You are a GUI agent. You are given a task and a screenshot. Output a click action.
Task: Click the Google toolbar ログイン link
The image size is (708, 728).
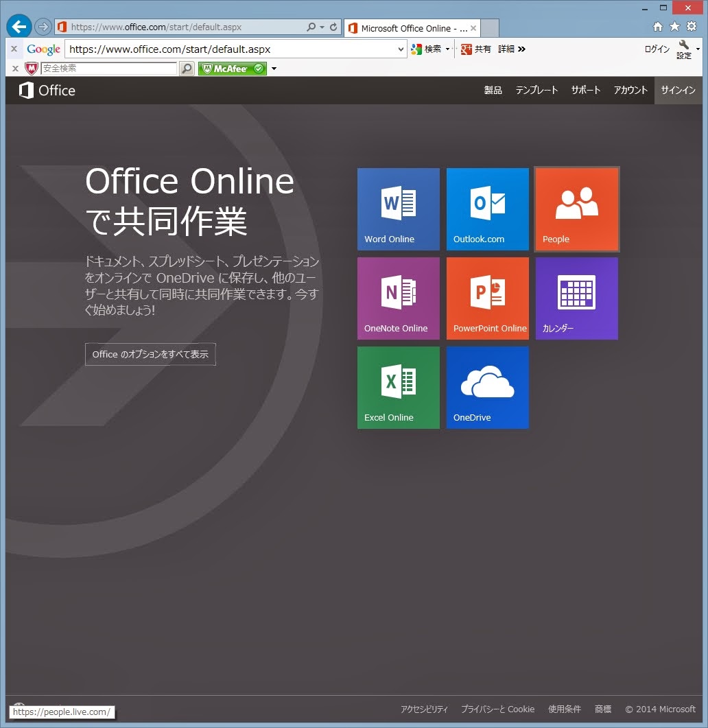click(x=657, y=49)
